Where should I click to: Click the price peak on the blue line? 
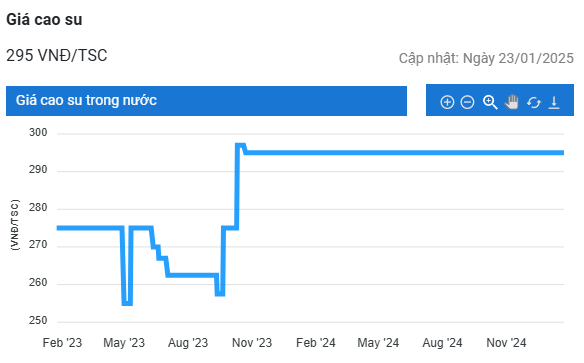[x=241, y=145]
